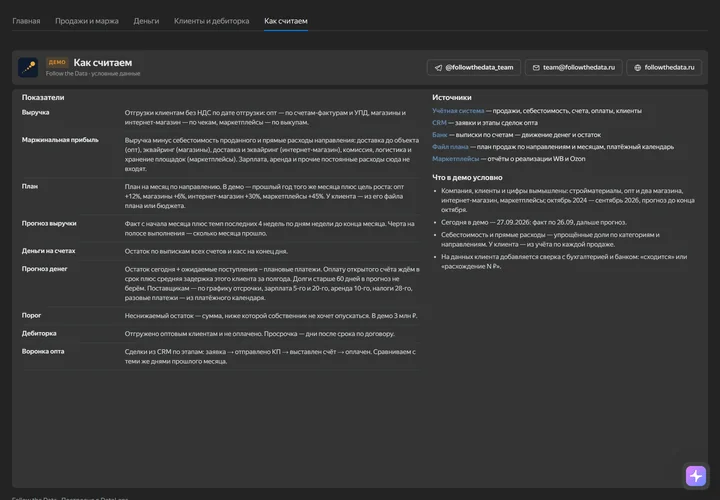Click the orange ДЕМО badge
The width and height of the screenshot is (720, 500).
pos(57,62)
